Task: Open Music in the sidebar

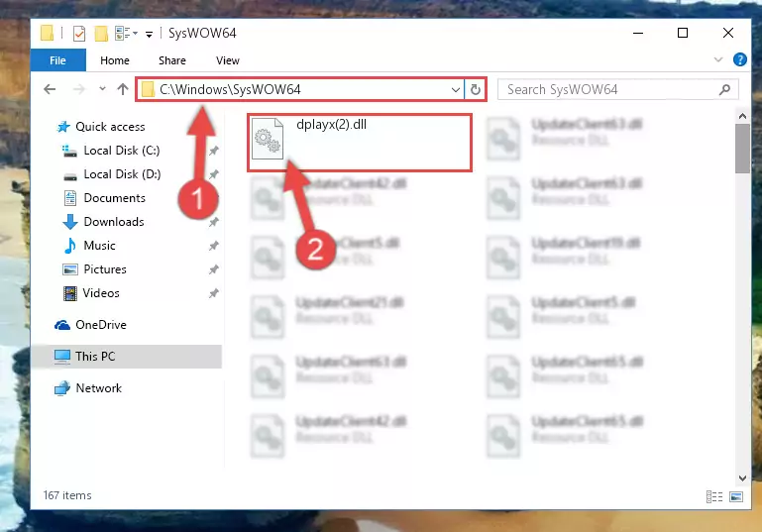Action: [99, 246]
